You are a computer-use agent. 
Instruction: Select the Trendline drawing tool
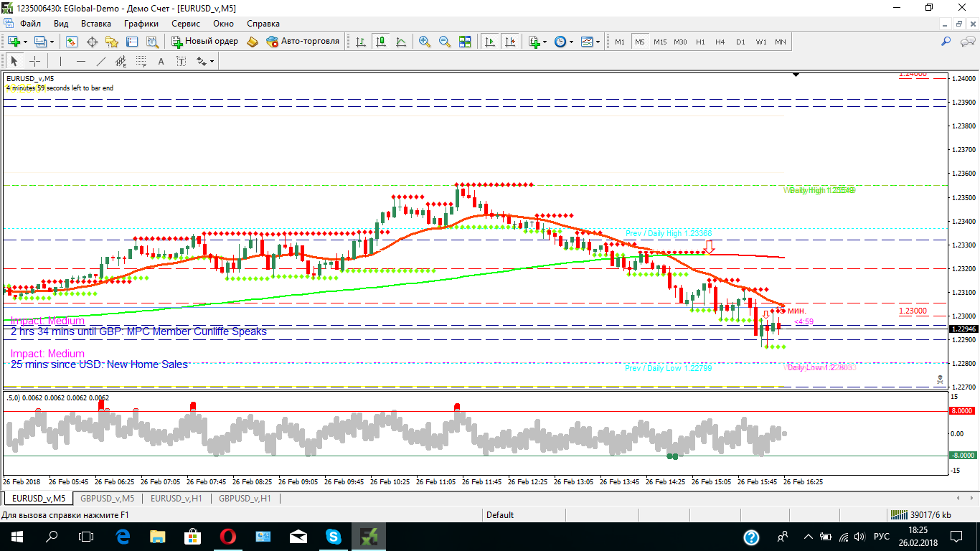click(x=101, y=61)
